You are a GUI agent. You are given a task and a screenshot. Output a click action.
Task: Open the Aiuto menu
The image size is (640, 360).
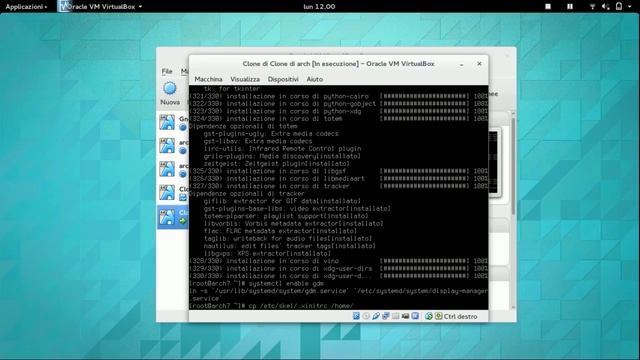[x=315, y=79]
